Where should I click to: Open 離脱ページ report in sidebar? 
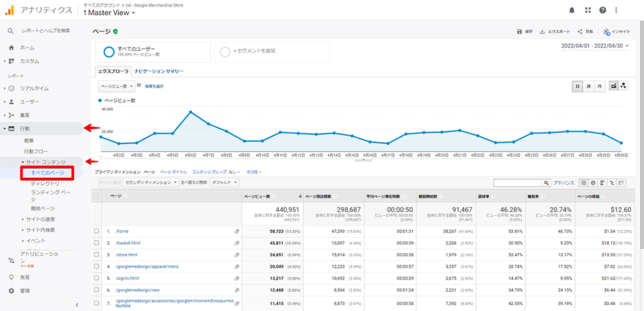click(43, 208)
